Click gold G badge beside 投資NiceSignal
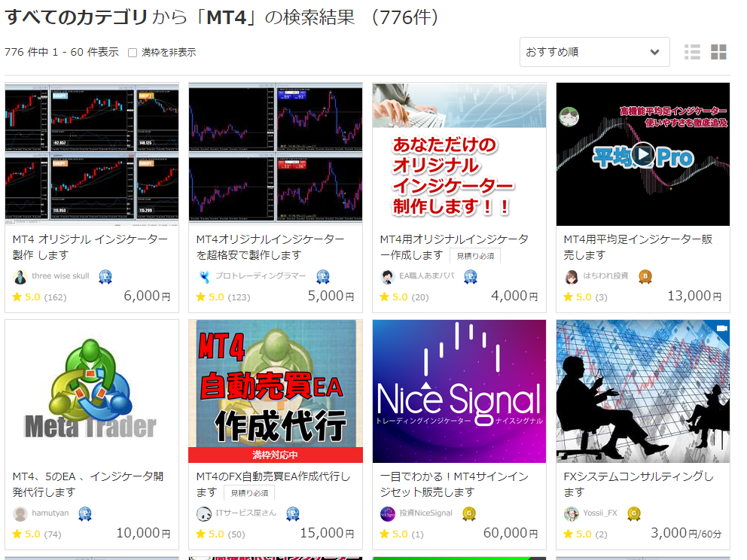The height and width of the screenshot is (560, 747). pos(469,514)
